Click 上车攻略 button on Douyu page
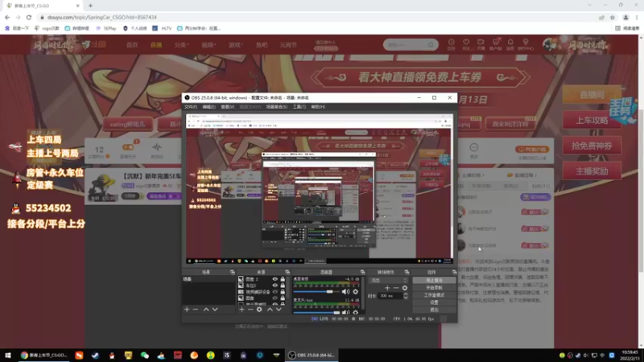644x362 pixels. (592, 120)
